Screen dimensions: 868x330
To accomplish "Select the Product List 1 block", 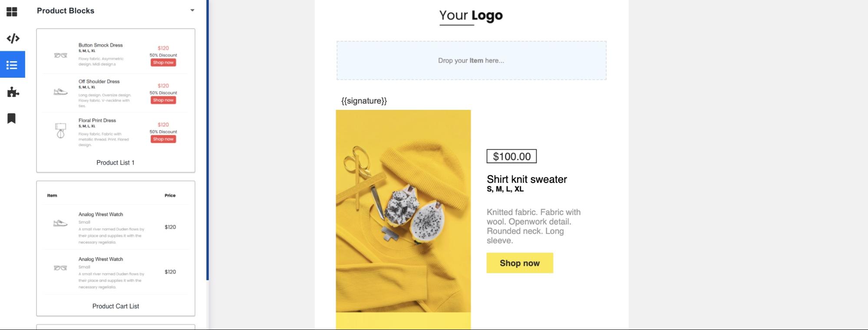I will point(116,162).
